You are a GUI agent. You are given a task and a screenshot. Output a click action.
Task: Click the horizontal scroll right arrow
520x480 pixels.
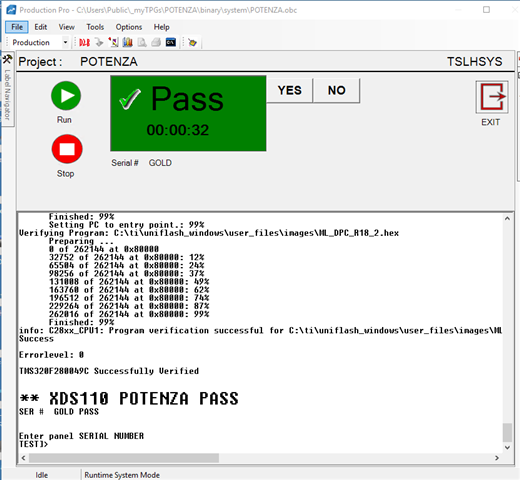point(497,458)
